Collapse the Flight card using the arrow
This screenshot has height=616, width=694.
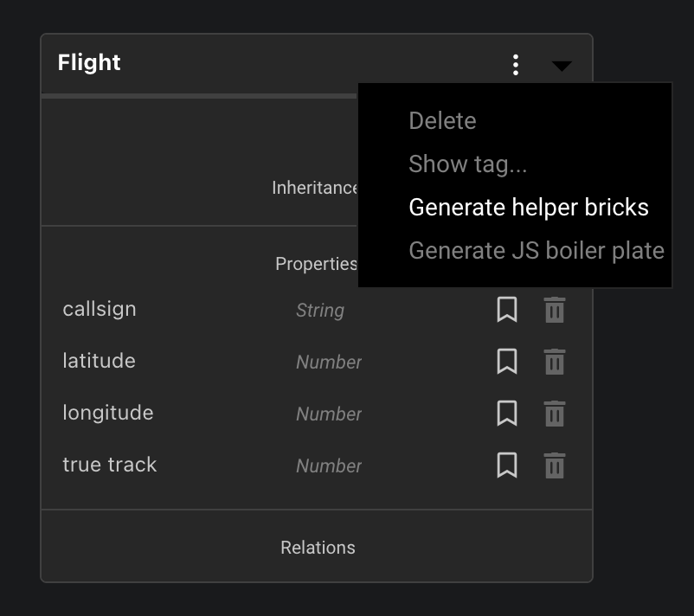562,66
